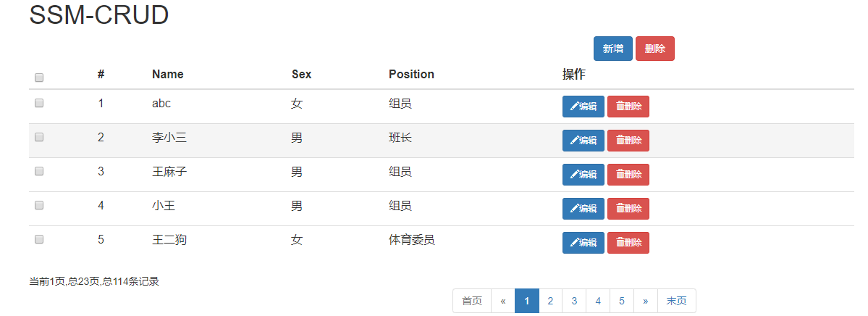Delete the 李小三 row using trash button
The width and height of the screenshot is (868, 316).
pos(628,141)
